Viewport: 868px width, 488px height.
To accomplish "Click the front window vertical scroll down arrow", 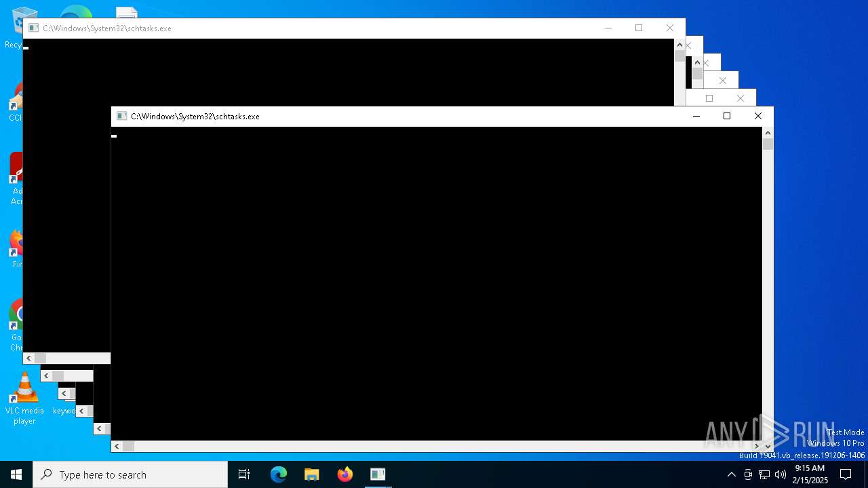I will coord(768,446).
